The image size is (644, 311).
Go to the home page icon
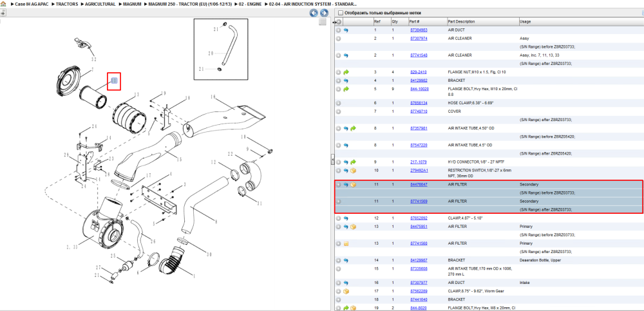point(3,4)
